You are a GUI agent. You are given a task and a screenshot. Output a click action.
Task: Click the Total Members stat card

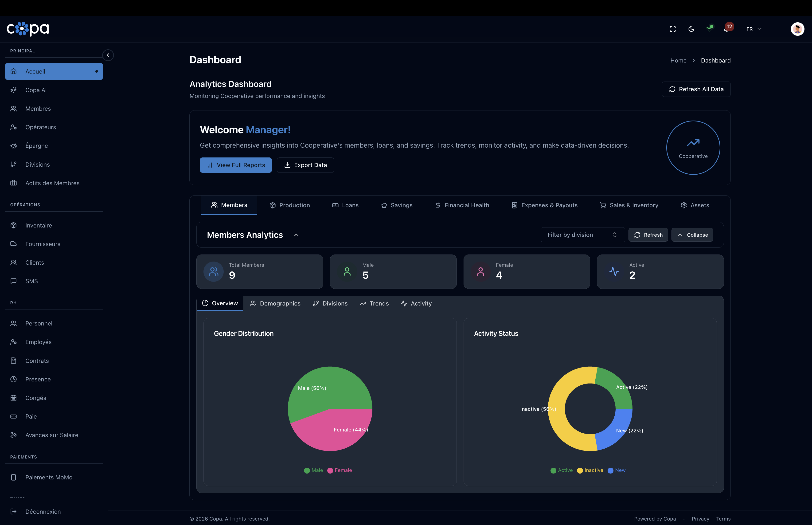pos(259,271)
